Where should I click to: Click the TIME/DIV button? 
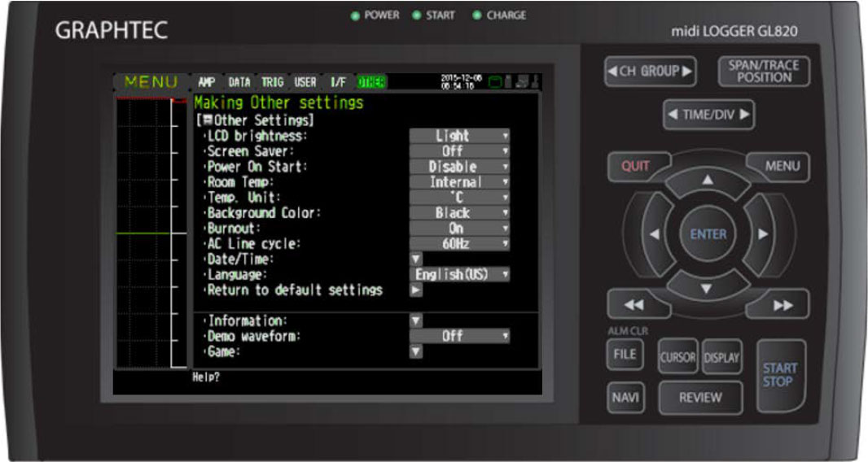click(708, 115)
